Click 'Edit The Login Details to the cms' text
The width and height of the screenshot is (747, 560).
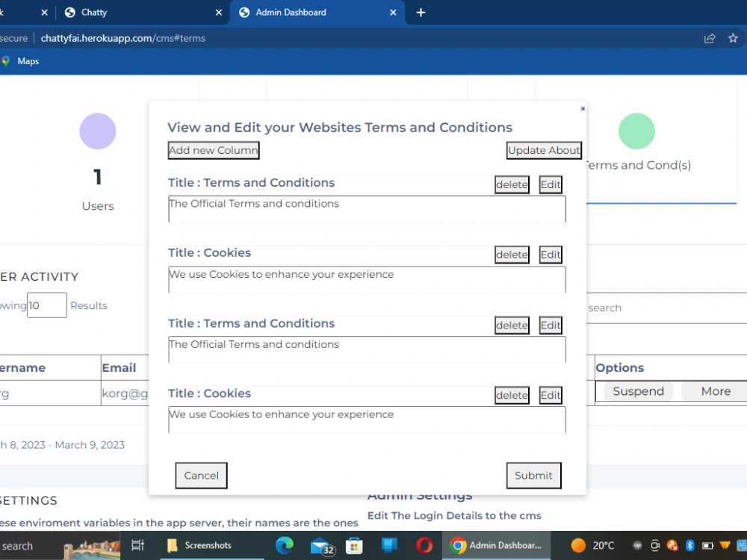[x=454, y=516]
